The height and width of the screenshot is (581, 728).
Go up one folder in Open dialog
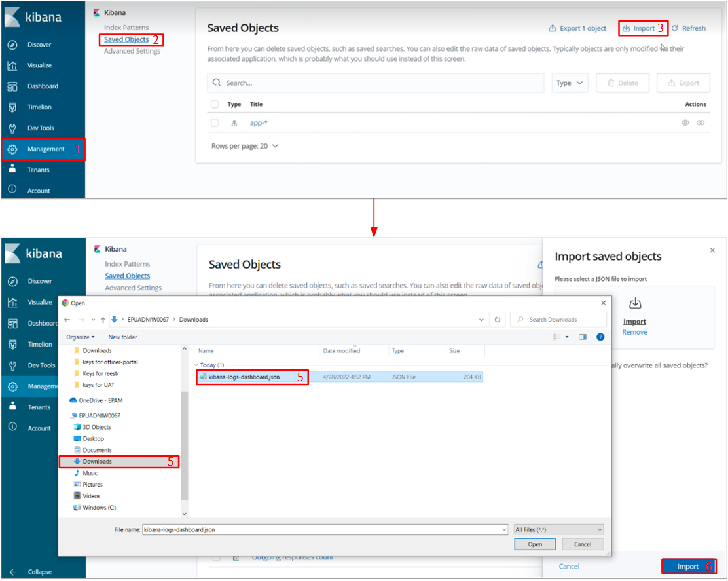click(x=103, y=320)
